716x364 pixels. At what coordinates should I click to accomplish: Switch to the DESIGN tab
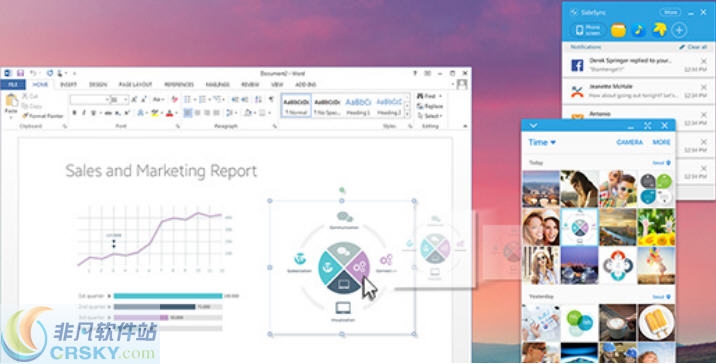98,84
